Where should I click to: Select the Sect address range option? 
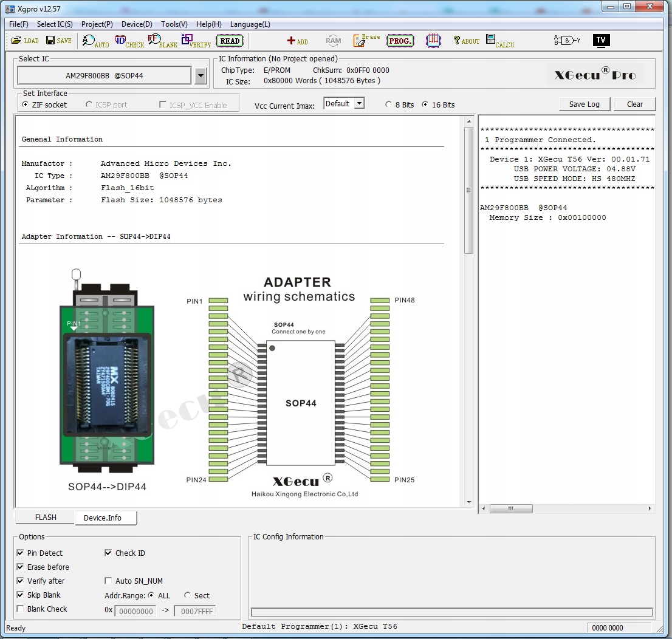click(x=187, y=595)
